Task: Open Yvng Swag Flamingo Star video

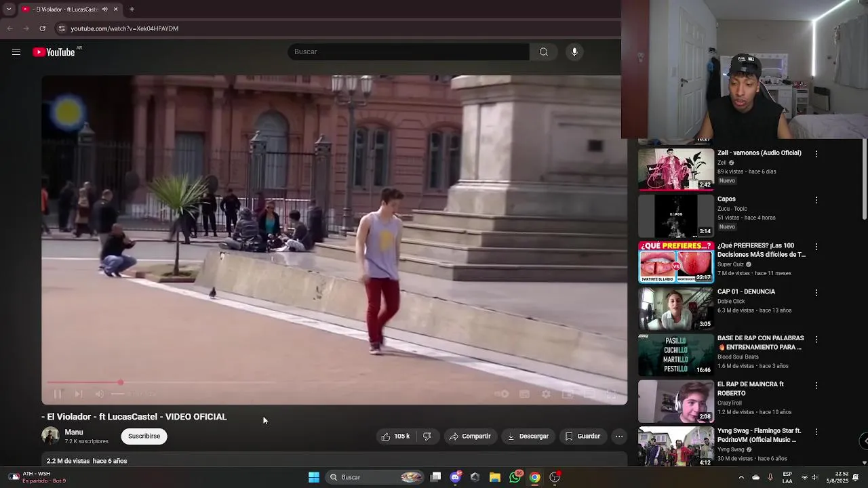Action: (x=676, y=446)
